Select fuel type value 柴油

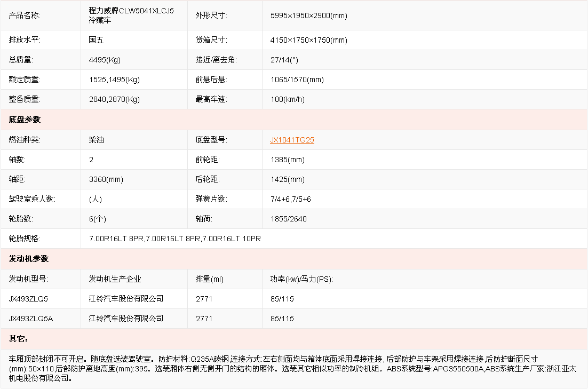coord(97,140)
